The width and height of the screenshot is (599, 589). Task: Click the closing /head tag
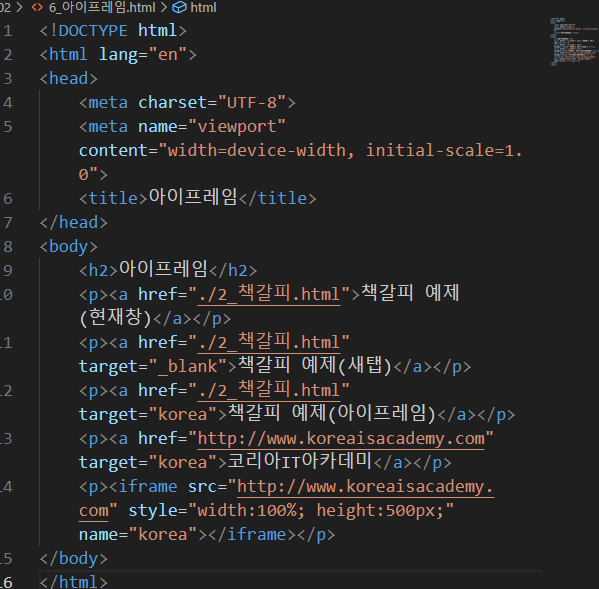(x=74, y=223)
